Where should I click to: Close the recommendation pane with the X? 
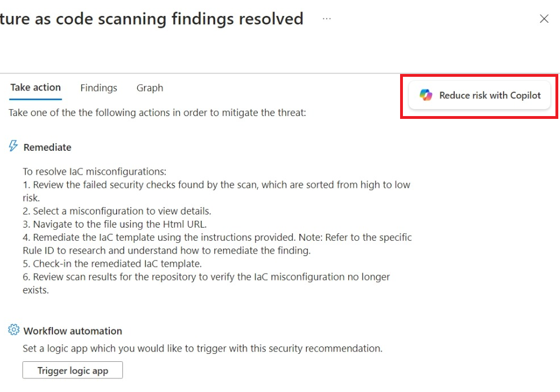(544, 19)
